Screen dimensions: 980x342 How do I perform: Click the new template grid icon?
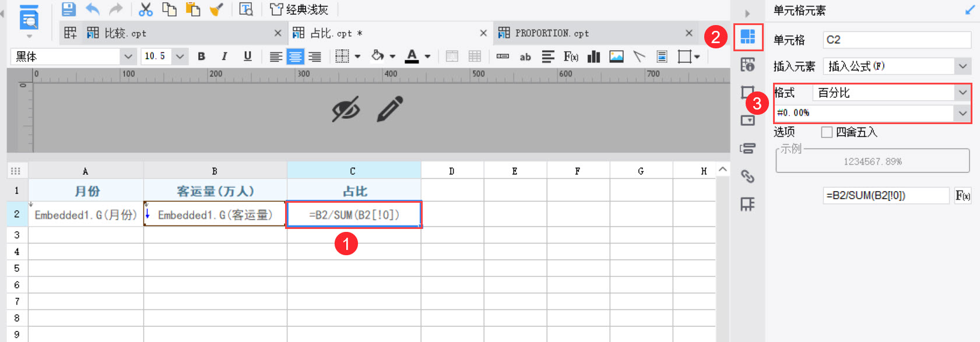point(70,33)
